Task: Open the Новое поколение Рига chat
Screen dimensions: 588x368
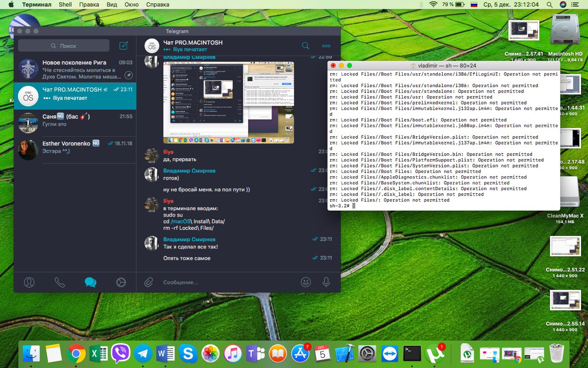Action: click(x=75, y=69)
